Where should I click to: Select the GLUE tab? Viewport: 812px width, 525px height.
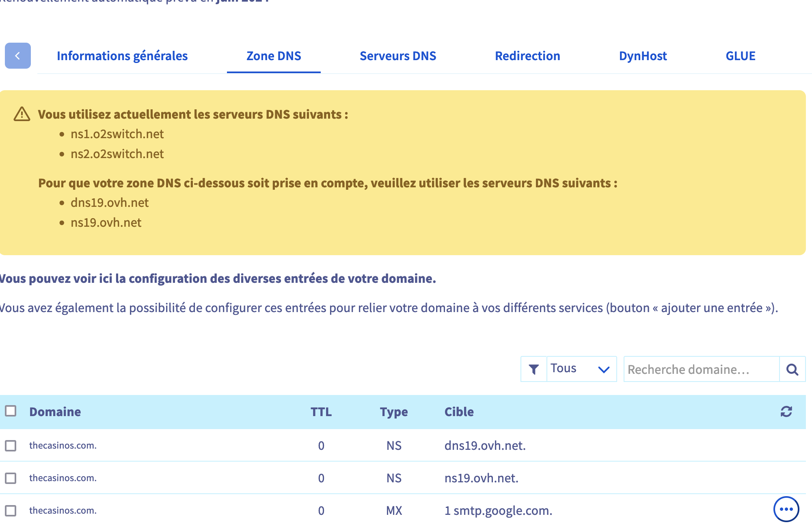(x=740, y=56)
